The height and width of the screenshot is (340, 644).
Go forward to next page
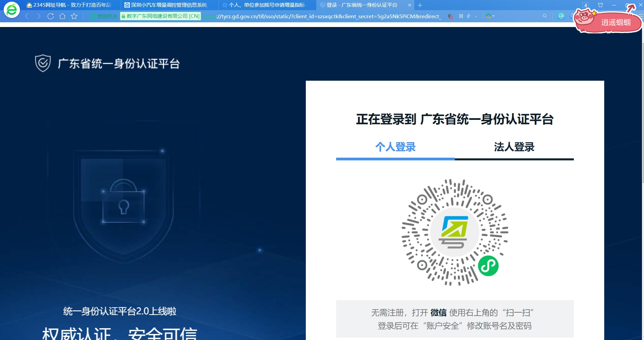tap(39, 16)
